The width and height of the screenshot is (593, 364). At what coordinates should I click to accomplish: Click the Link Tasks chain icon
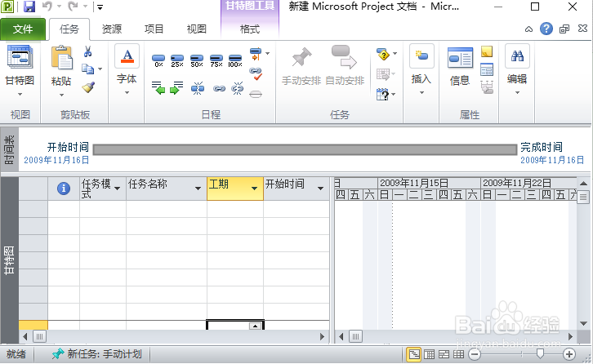pos(219,88)
